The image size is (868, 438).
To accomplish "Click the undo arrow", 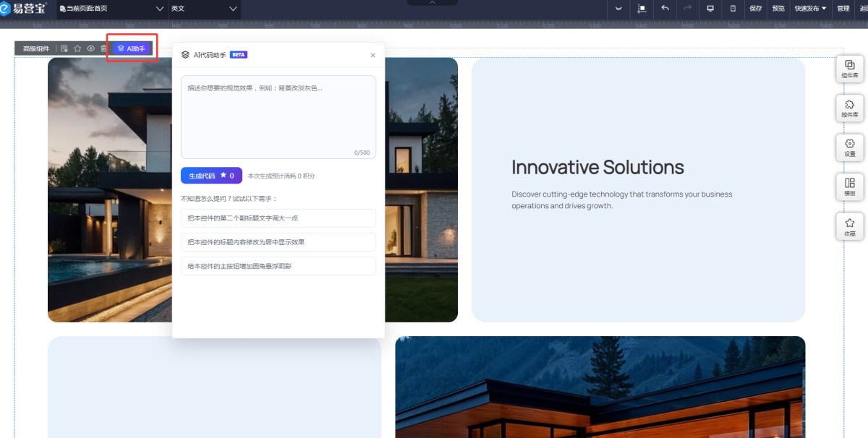I will click(665, 9).
